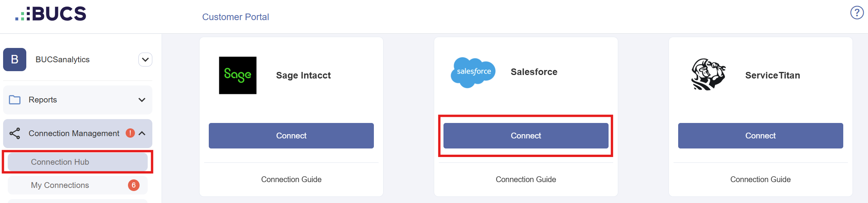View the Sage Intacct Connection Guide
The height and width of the screenshot is (203, 868).
[x=291, y=179]
